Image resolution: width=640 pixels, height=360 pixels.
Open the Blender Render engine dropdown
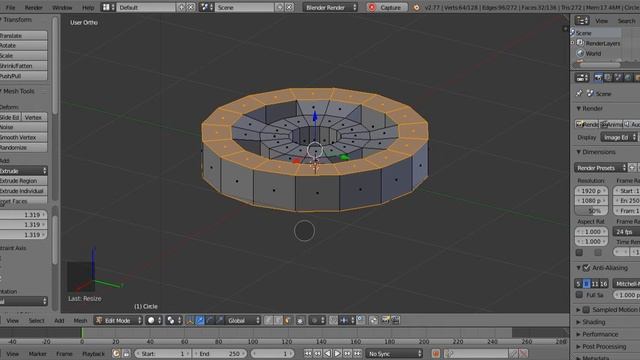point(330,7)
